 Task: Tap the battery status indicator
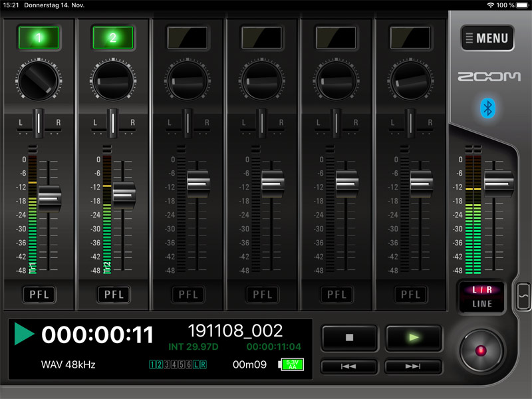[291, 364]
